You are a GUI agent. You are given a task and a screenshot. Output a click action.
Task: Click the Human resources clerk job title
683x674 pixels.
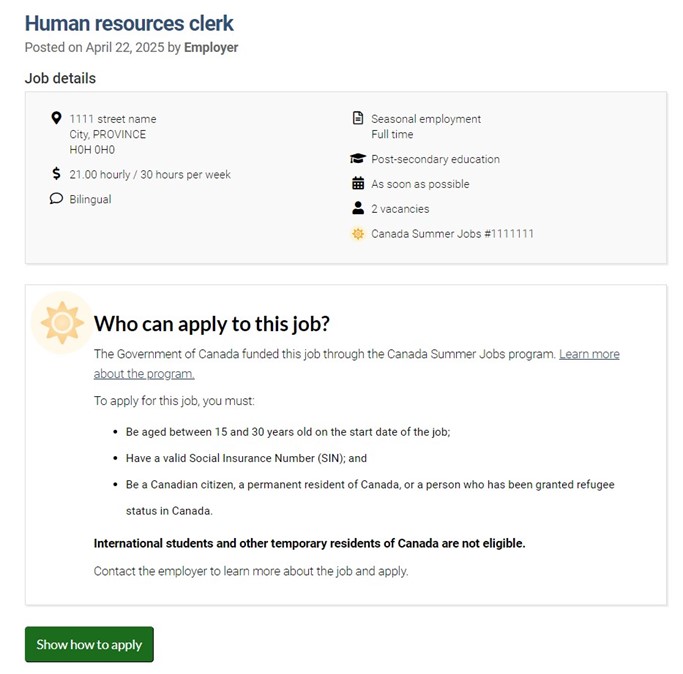pyautogui.click(x=129, y=23)
